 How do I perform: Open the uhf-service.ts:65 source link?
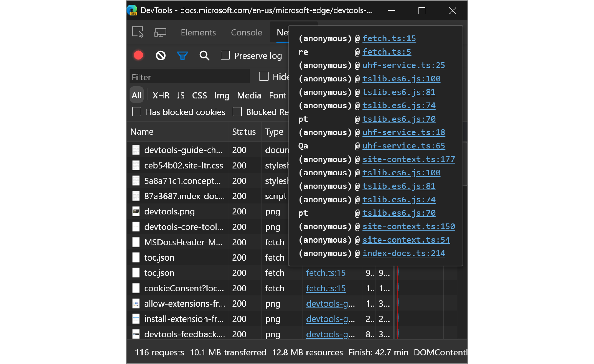coord(403,146)
